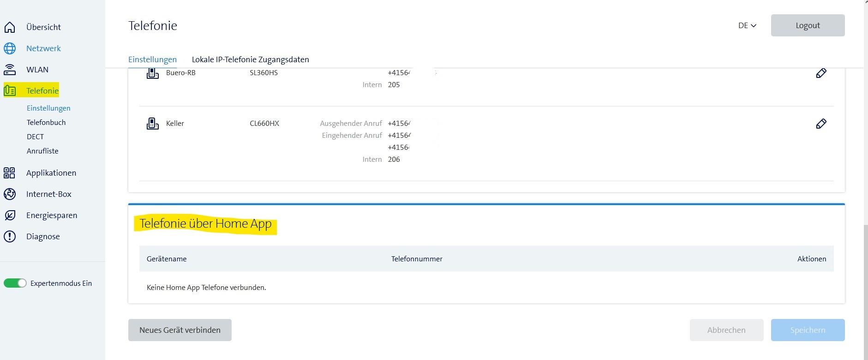The image size is (868, 360).
Task: Click the Keller DECT phone device icon
Action: tap(152, 124)
